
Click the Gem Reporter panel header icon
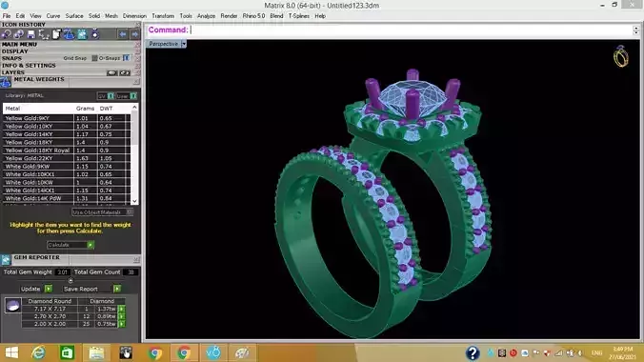tap(6, 260)
